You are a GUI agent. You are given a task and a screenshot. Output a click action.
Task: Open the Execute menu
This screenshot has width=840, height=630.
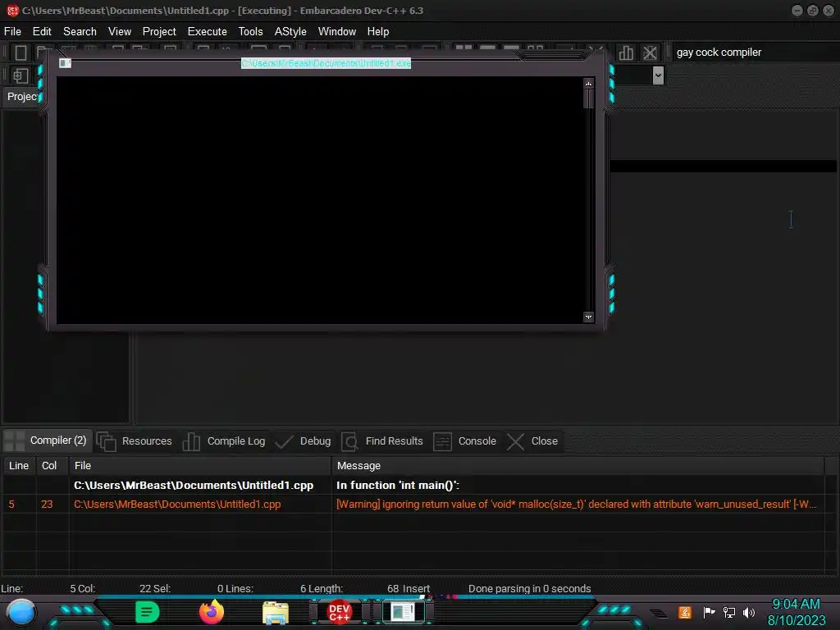208,32
